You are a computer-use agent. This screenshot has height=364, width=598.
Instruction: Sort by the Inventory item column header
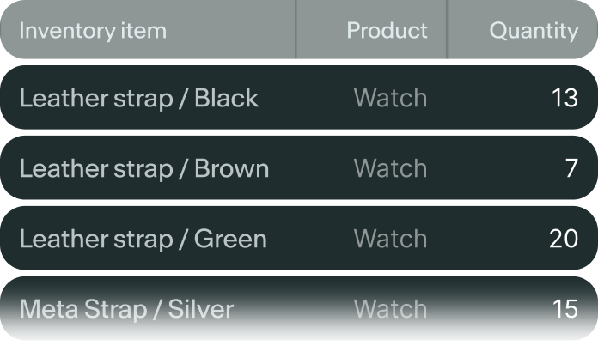tap(93, 32)
